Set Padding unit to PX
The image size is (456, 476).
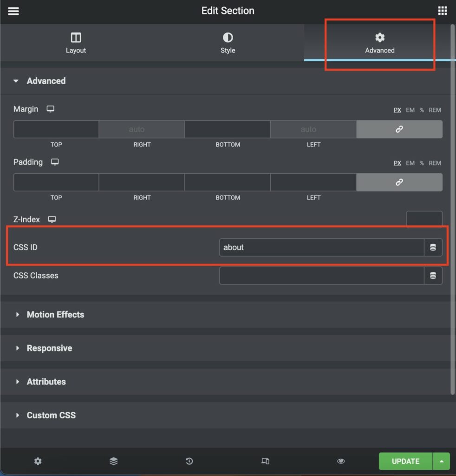click(x=397, y=163)
